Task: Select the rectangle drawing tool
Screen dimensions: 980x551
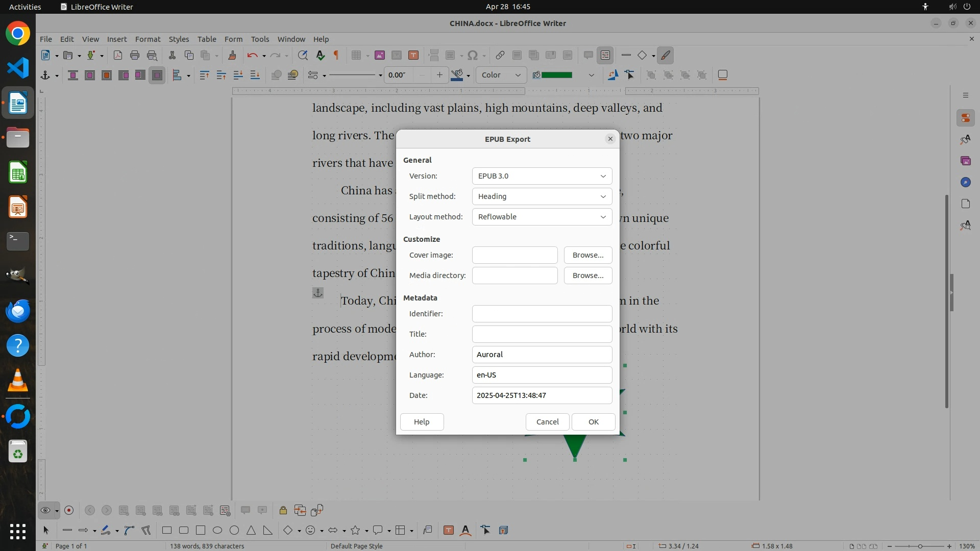Action: pyautogui.click(x=167, y=530)
